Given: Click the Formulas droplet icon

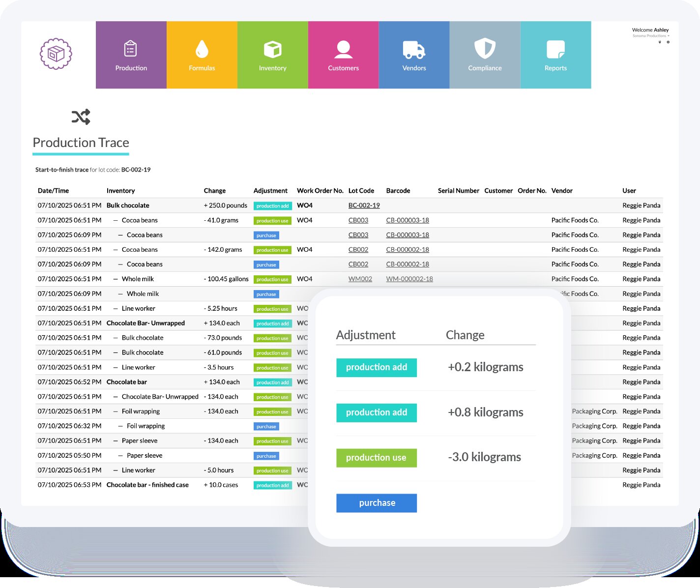Looking at the screenshot, I should click(x=202, y=49).
